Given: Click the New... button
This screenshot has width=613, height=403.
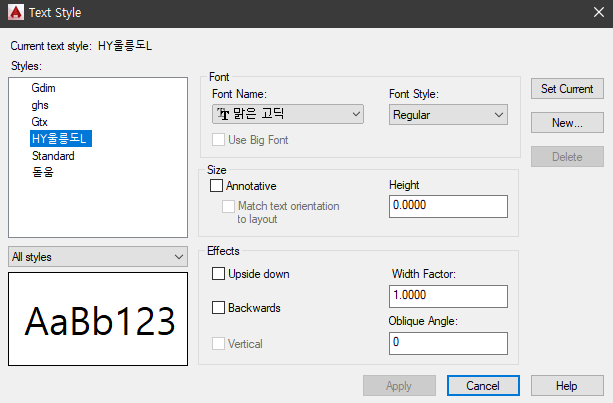Looking at the screenshot, I should point(567,123).
